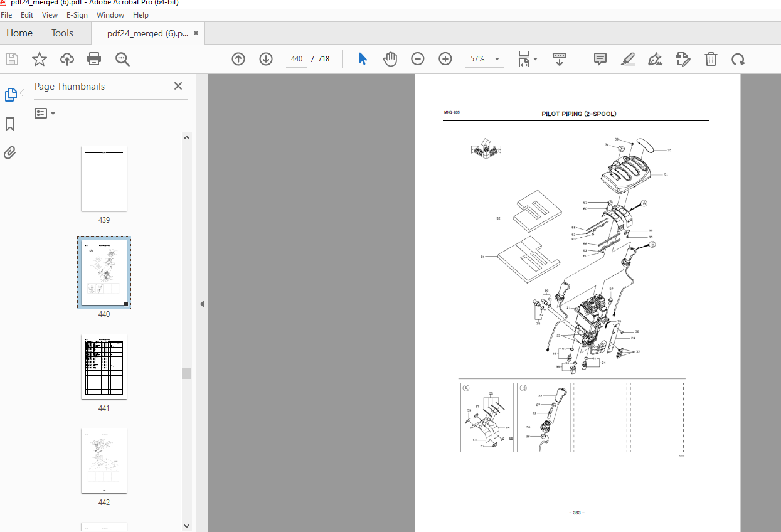Go to previous page with up arrow
The image size is (781, 532).
click(238, 59)
